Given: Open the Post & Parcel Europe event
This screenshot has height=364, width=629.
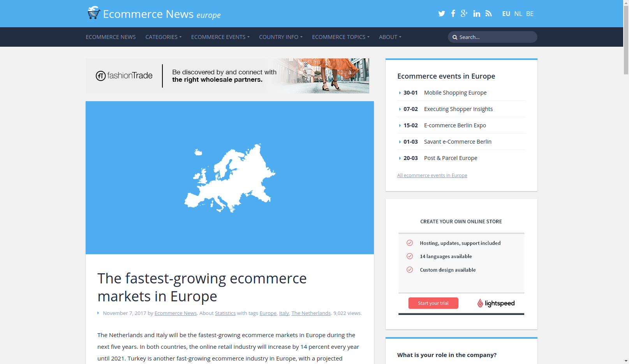Looking at the screenshot, I should [x=451, y=158].
